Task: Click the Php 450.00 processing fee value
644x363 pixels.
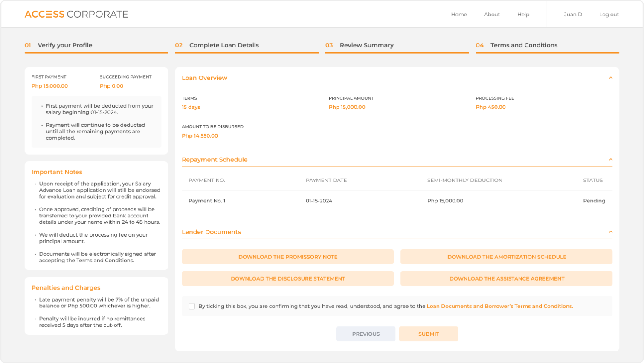Action: tap(490, 107)
